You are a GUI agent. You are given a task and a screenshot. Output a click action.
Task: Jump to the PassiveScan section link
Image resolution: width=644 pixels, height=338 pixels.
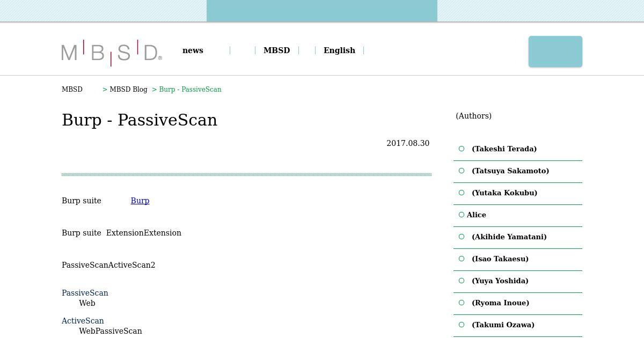click(85, 293)
